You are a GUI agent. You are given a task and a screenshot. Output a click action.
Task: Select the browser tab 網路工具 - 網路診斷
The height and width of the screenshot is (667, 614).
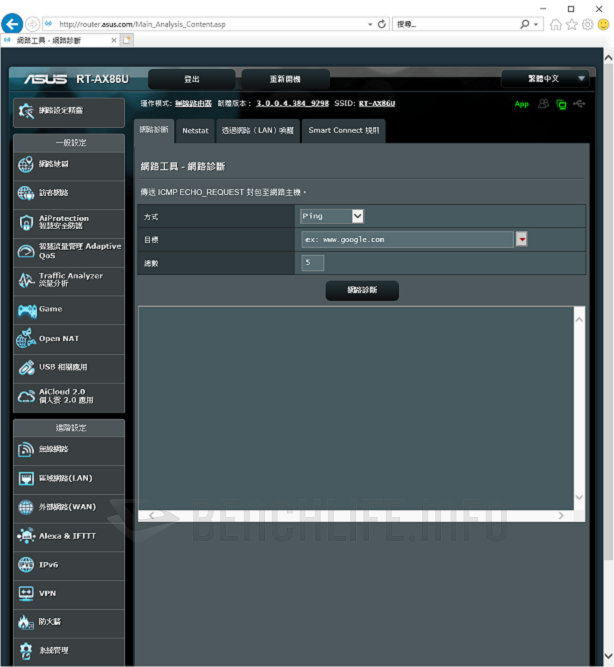click(x=59, y=40)
